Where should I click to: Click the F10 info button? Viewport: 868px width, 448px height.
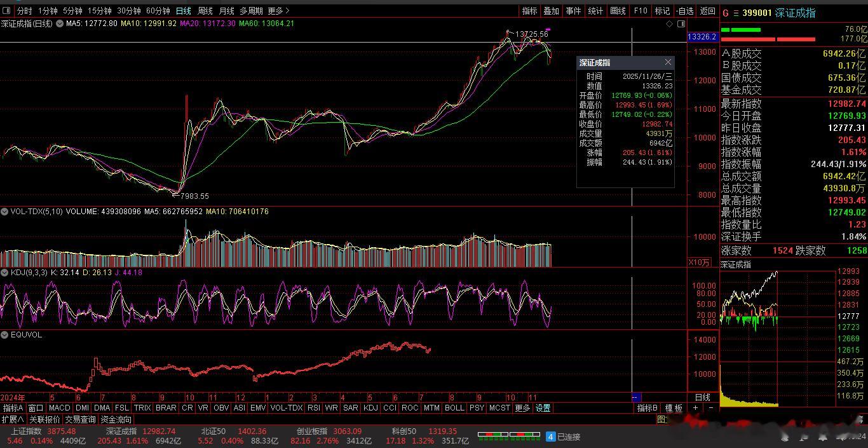click(641, 11)
